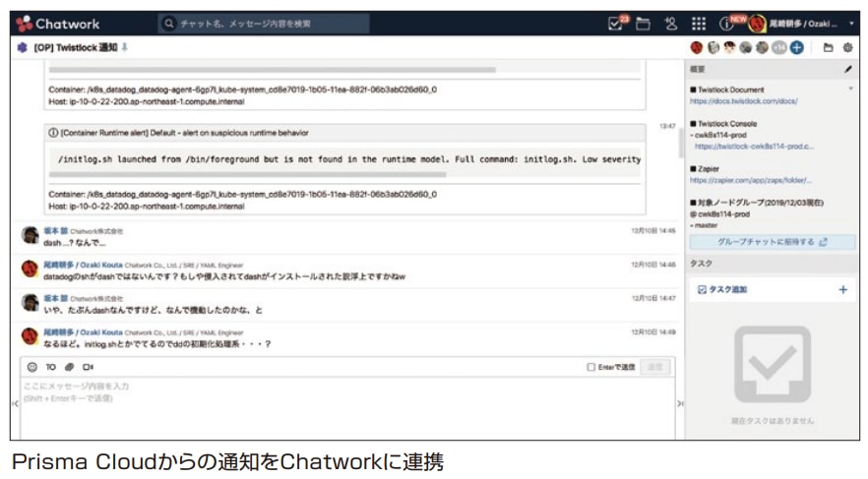Start a video call with the camera icon
Image resolution: width=868 pixels, height=479 pixels.
[88, 367]
